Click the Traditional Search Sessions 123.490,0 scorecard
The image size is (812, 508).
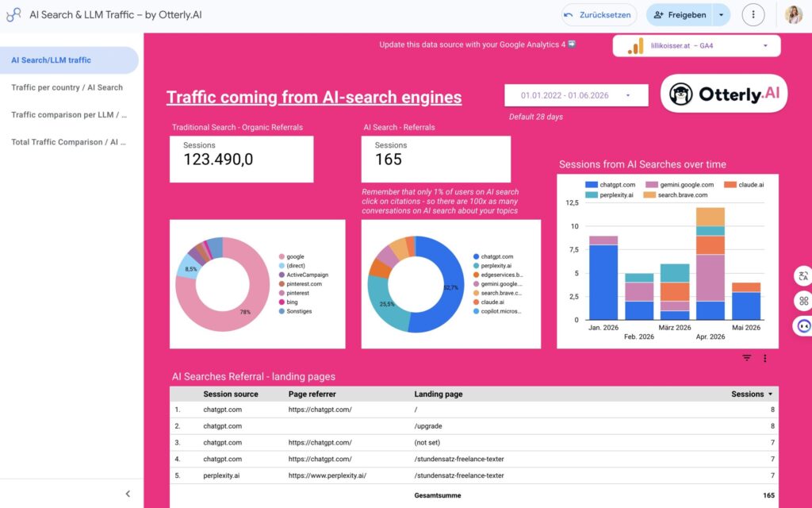tap(241, 159)
